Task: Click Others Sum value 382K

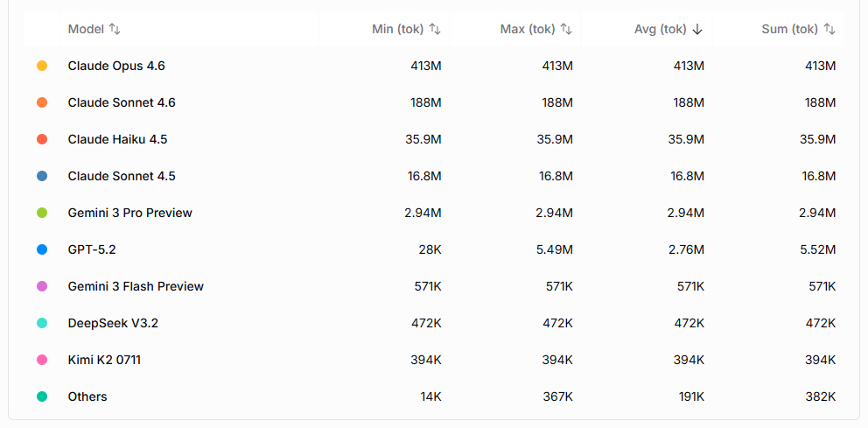Action: tap(821, 396)
